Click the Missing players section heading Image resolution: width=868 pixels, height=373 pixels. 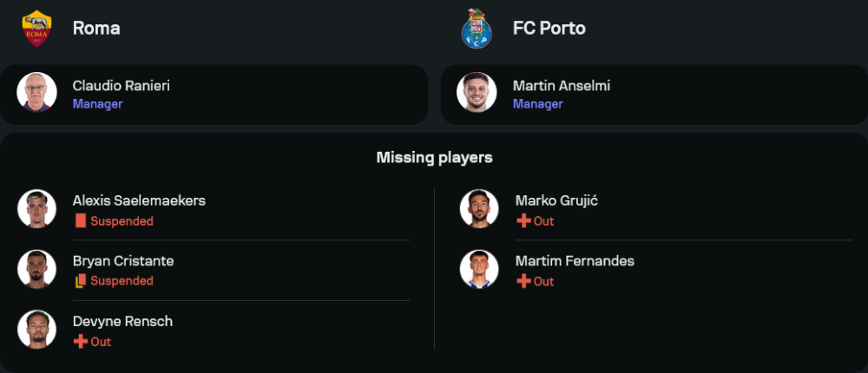(434, 157)
